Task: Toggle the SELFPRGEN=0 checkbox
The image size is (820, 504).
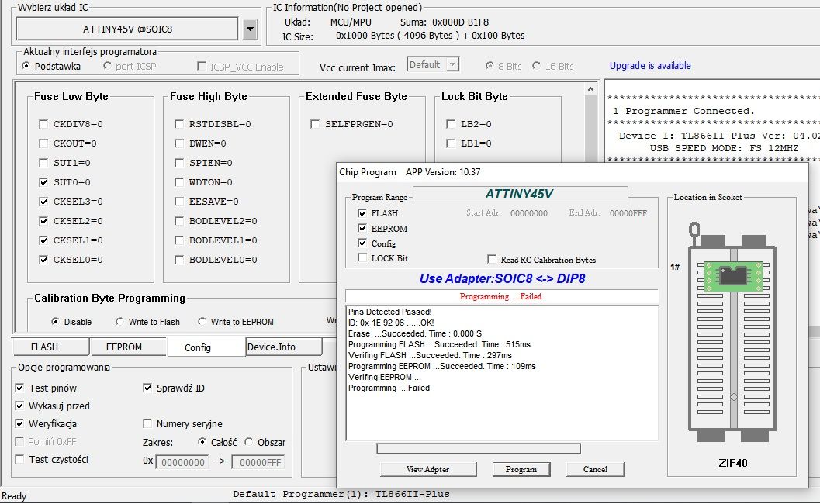Action: tap(315, 124)
